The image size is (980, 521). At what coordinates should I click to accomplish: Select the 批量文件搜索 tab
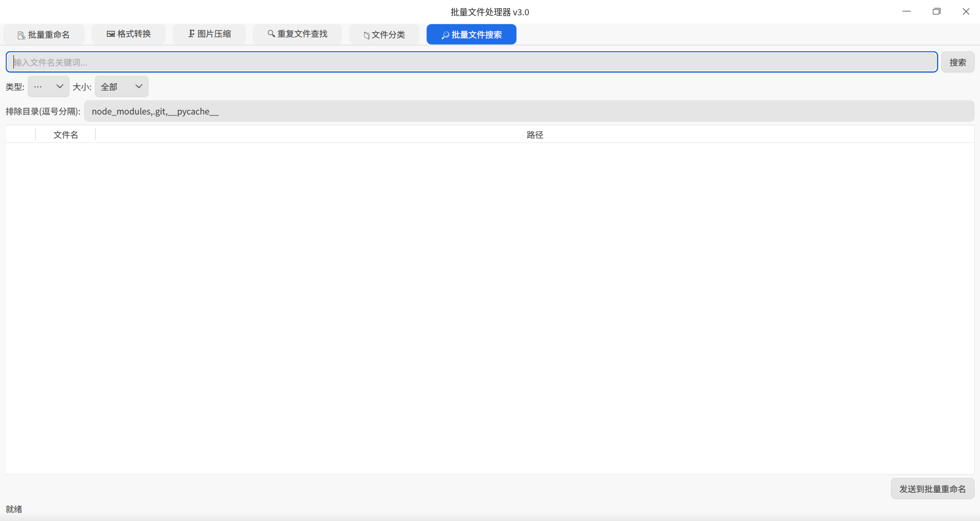click(x=471, y=35)
